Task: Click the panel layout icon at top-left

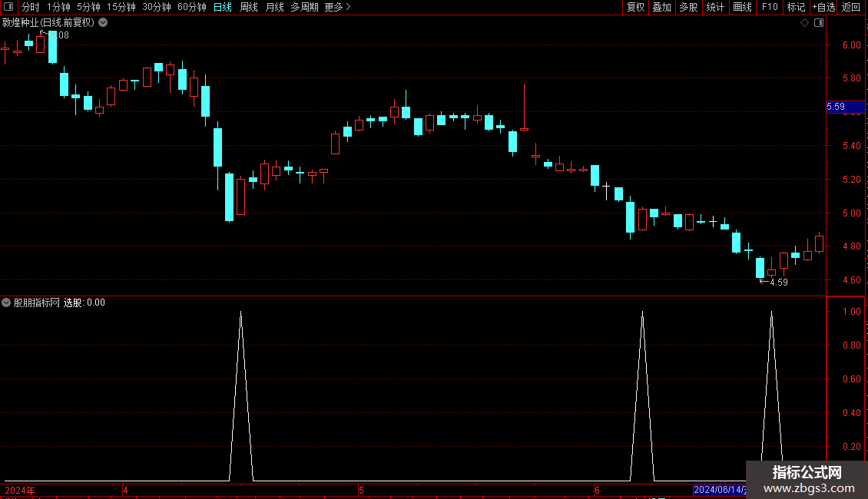Action: pos(8,7)
